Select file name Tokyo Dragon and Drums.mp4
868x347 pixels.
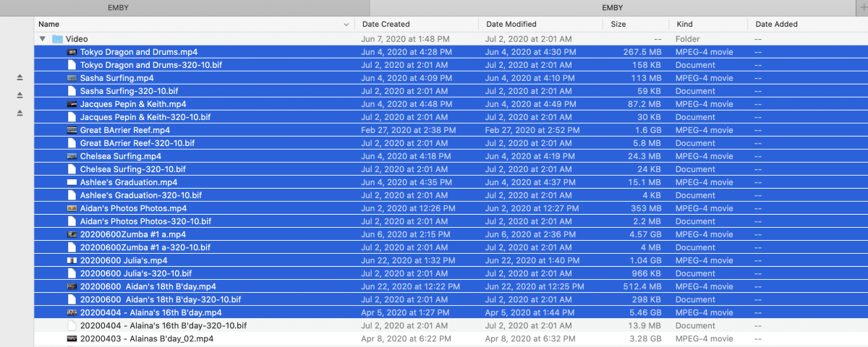139,52
